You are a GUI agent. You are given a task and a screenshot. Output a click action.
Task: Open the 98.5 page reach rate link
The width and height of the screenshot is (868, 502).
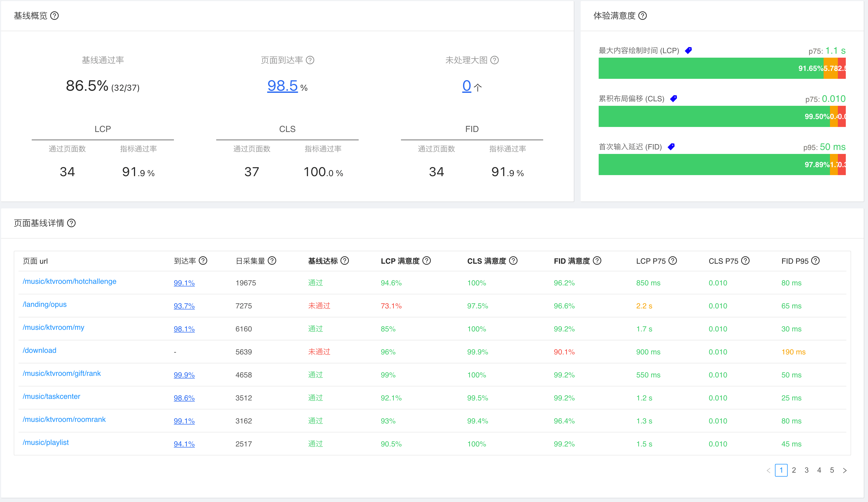tap(282, 85)
